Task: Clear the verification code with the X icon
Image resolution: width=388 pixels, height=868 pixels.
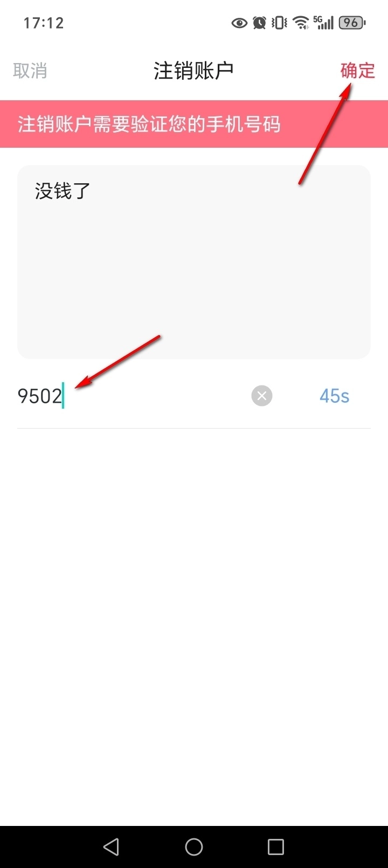Action: pos(262,396)
